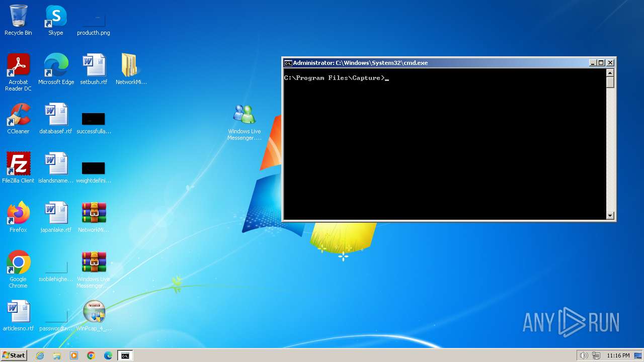This screenshot has width=644, height=362.
Task: Launch Edge from the taskbar
Action: 108,355
